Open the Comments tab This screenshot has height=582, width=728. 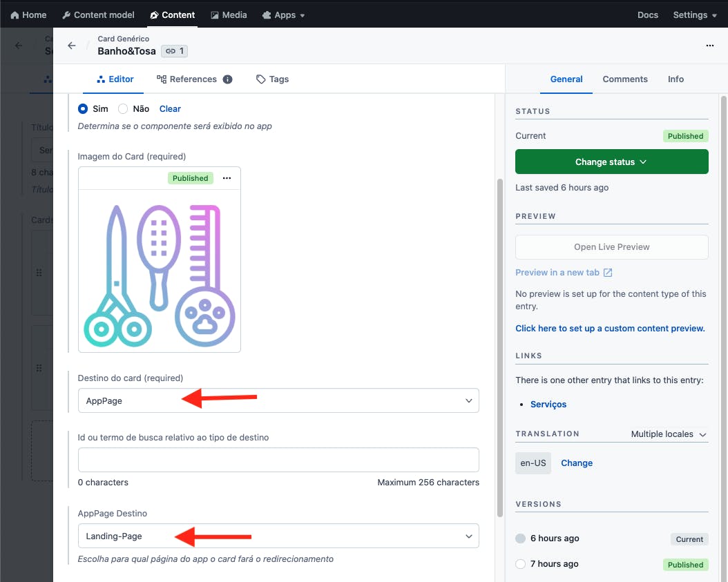click(x=625, y=79)
